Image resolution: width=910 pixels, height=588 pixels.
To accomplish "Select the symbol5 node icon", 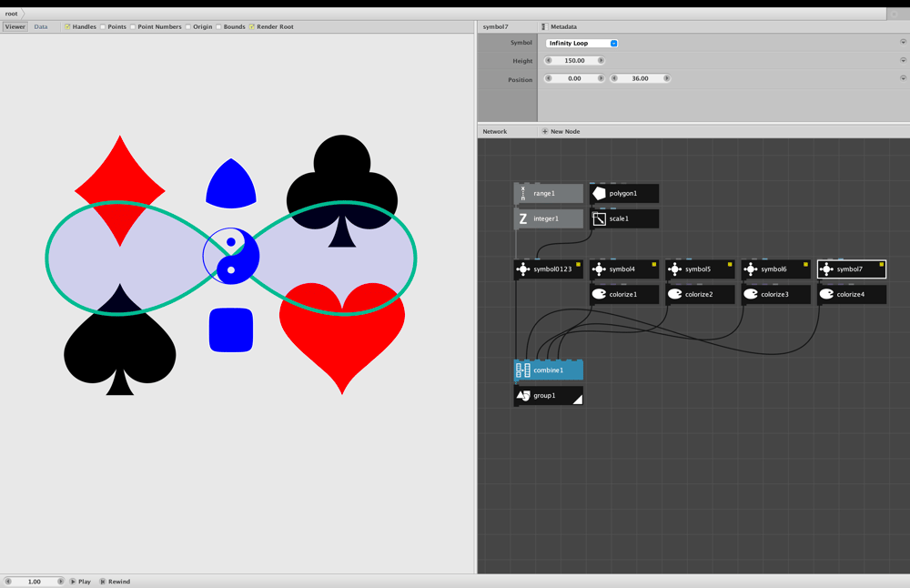I will coord(674,269).
